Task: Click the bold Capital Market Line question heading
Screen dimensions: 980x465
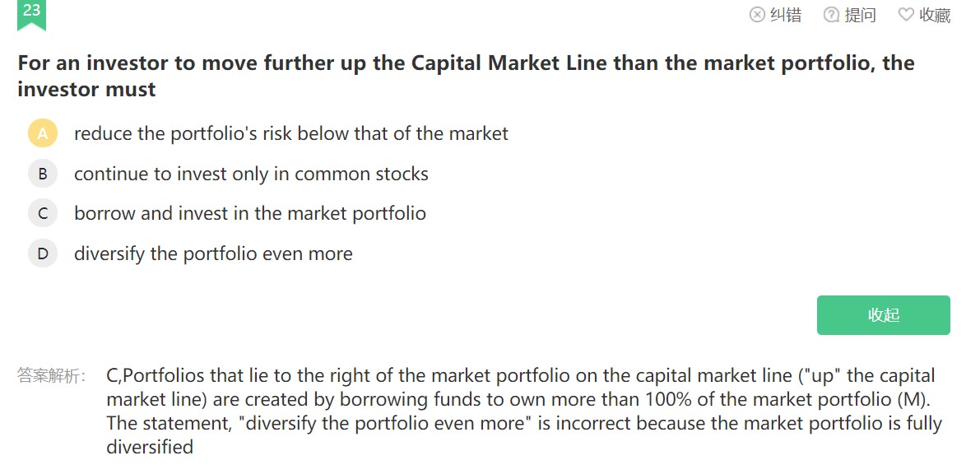Action: coord(466,76)
